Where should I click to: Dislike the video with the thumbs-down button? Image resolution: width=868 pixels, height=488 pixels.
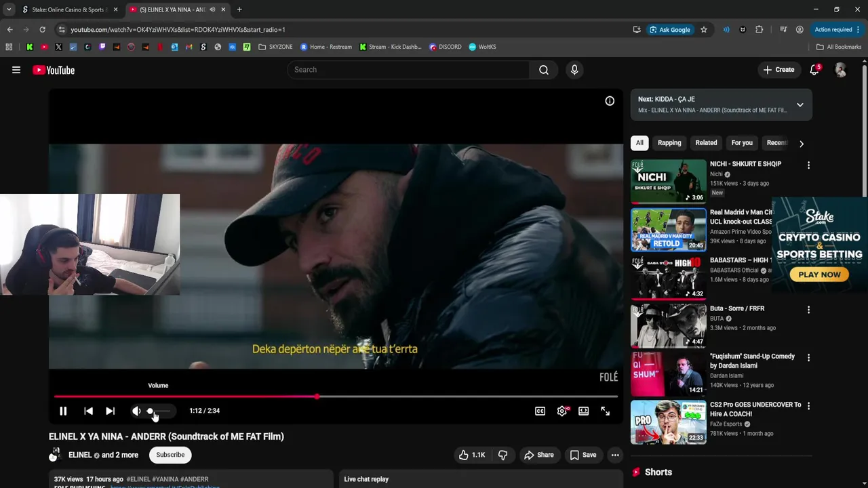[502, 455]
